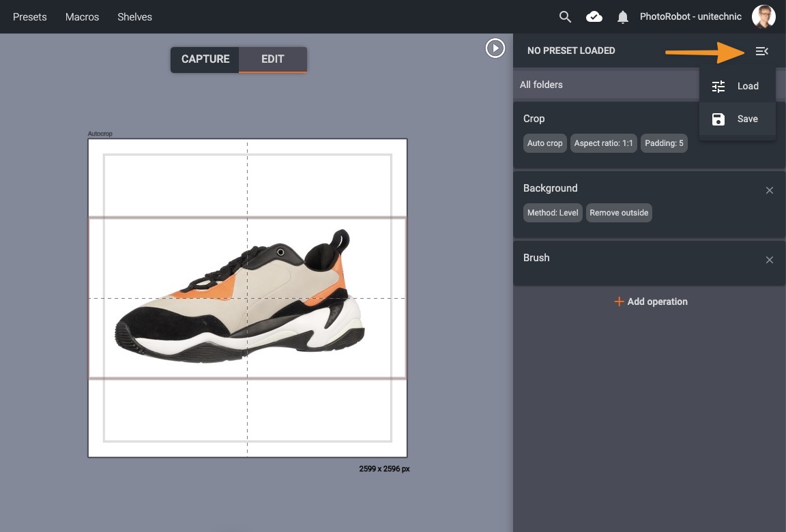The image size is (786, 532).
Task: Remove the Background operation
Action: coord(770,190)
